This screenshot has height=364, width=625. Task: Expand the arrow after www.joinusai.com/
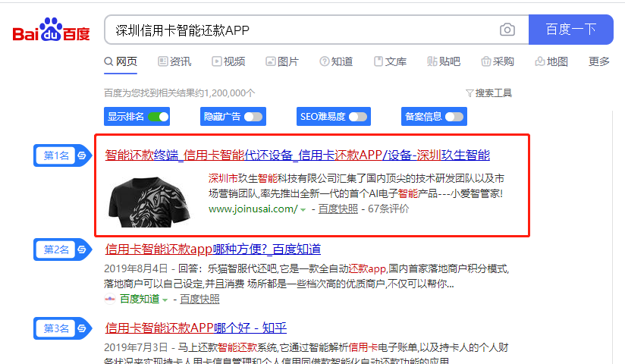(303, 210)
